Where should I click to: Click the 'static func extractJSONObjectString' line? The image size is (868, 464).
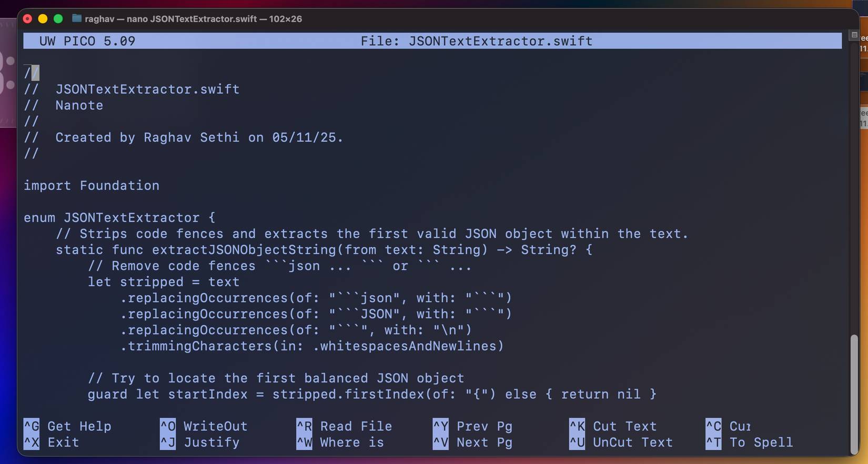324,250
